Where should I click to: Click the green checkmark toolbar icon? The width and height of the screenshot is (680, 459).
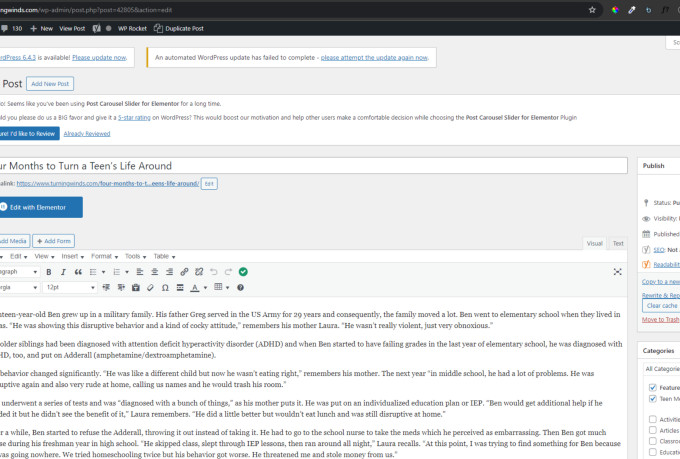(x=243, y=272)
